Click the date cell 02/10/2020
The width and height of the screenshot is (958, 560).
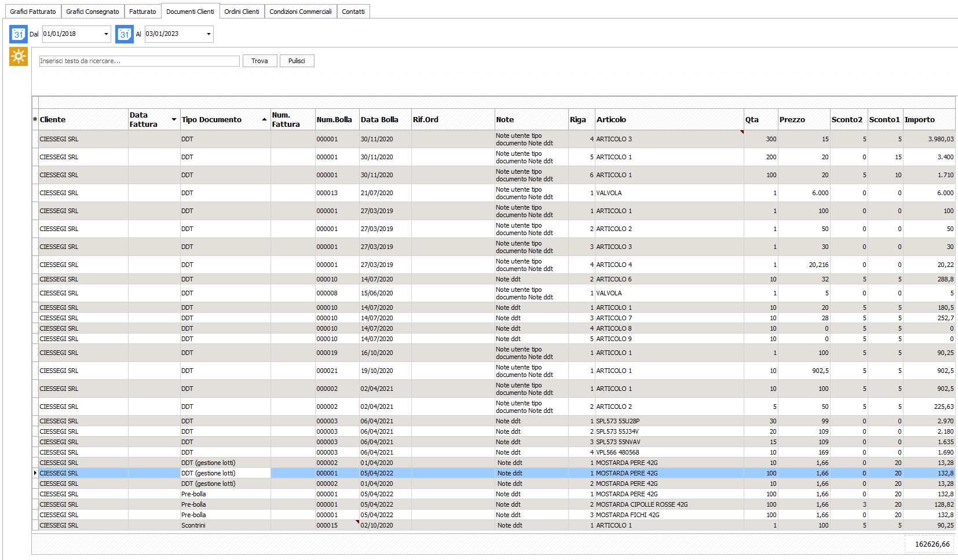pyautogui.click(x=385, y=525)
